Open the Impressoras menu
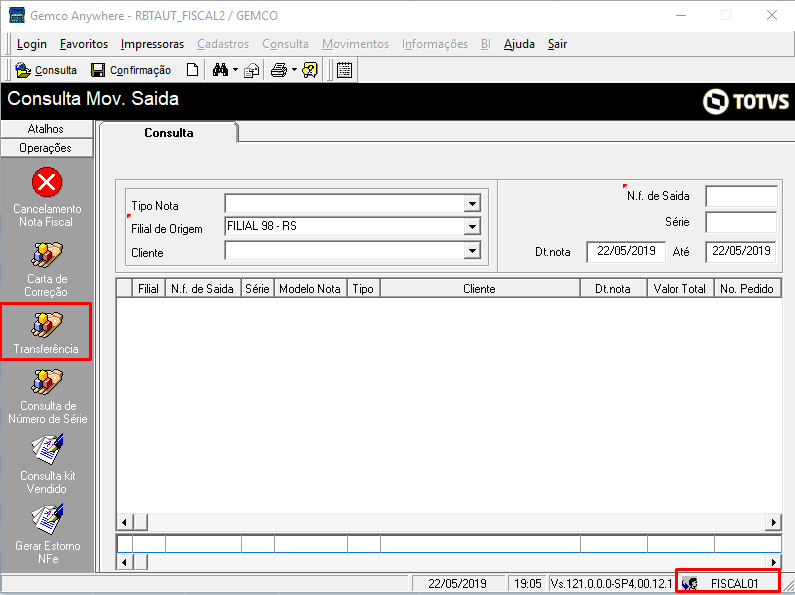 152,44
